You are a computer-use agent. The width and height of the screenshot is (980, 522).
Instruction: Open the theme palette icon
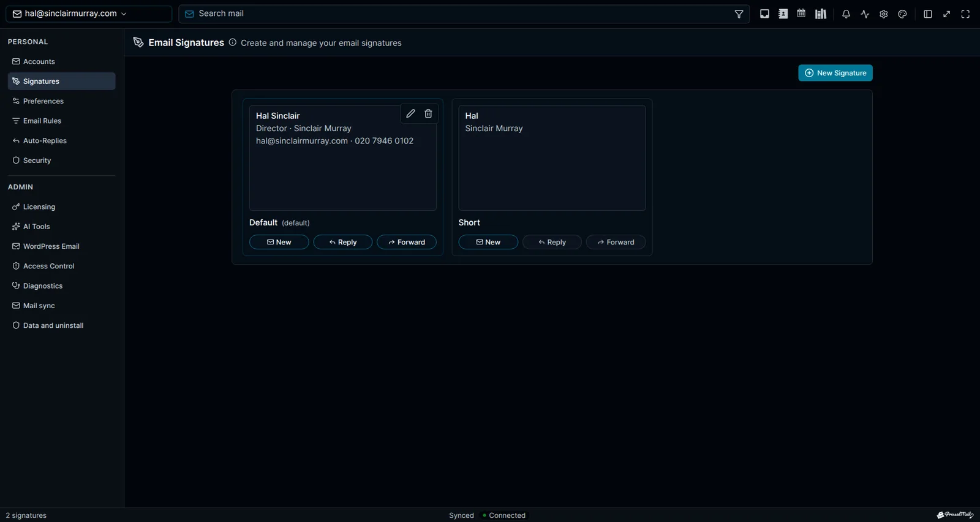(x=902, y=14)
